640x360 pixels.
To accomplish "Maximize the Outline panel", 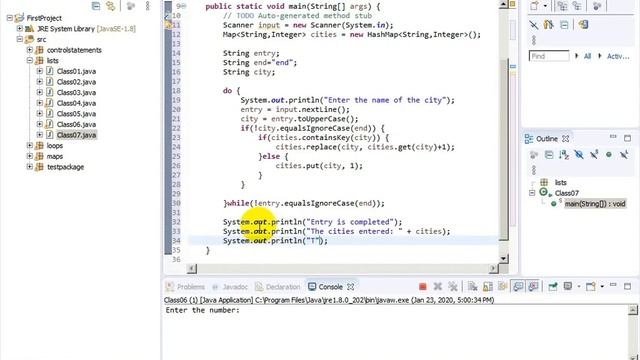I will (628, 138).
